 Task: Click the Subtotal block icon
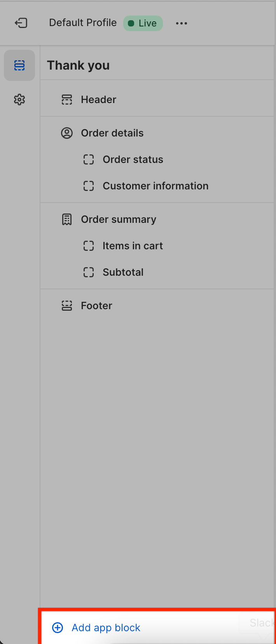(x=89, y=272)
